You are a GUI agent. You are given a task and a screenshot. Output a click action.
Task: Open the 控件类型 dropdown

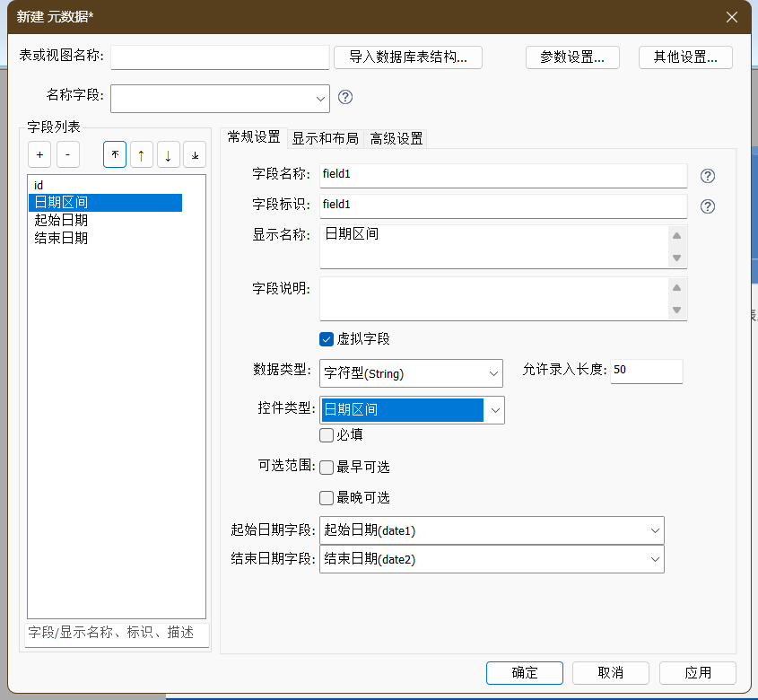(x=494, y=410)
